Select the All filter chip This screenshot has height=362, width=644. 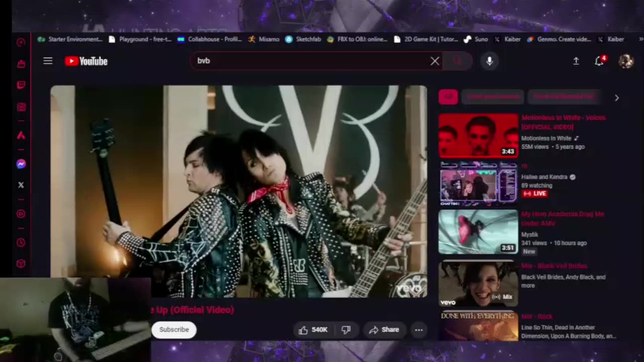tap(448, 97)
